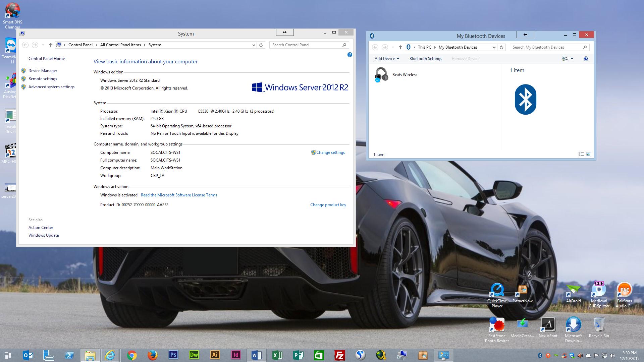This screenshot has width=644, height=362.
Task: Launch Photoshop from taskbar
Action: point(173,355)
